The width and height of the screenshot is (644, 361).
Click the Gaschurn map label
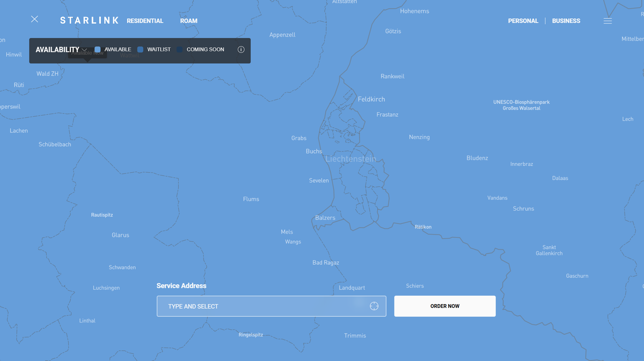[x=577, y=276]
